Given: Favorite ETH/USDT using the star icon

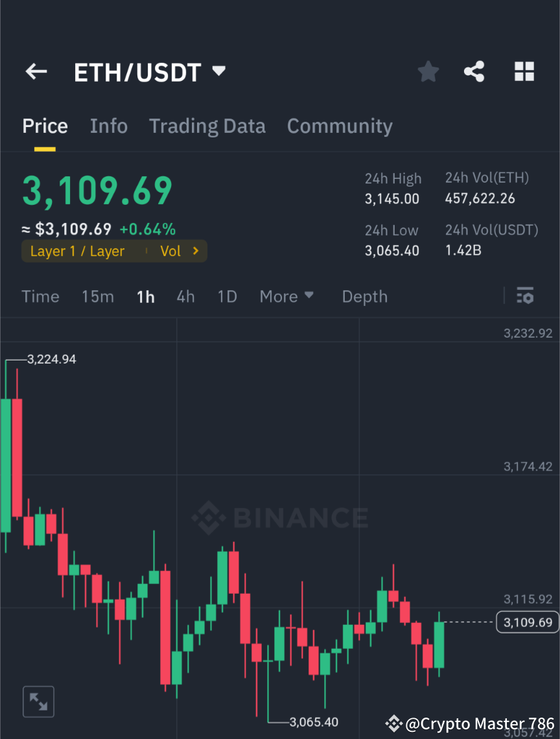Looking at the screenshot, I should tap(428, 71).
